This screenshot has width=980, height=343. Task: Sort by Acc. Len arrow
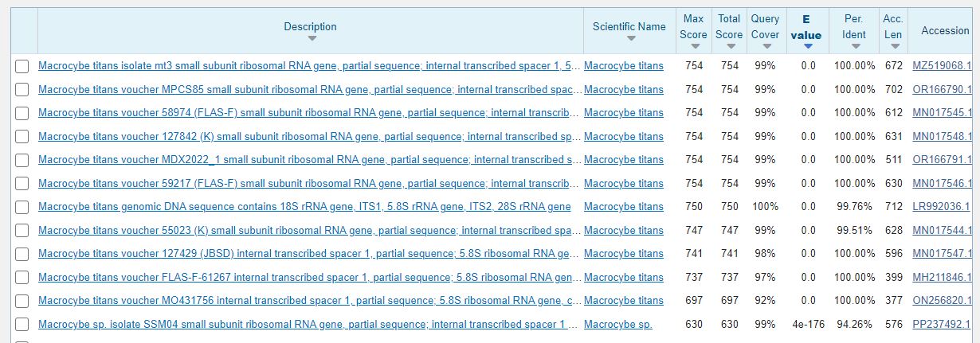(x=893, y=47)
